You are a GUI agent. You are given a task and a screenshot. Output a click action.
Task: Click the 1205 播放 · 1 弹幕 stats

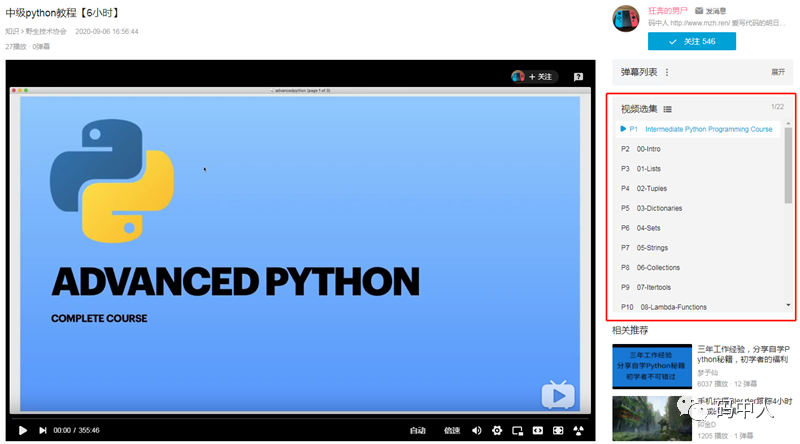pyautogui.click(x=725, y=436)
